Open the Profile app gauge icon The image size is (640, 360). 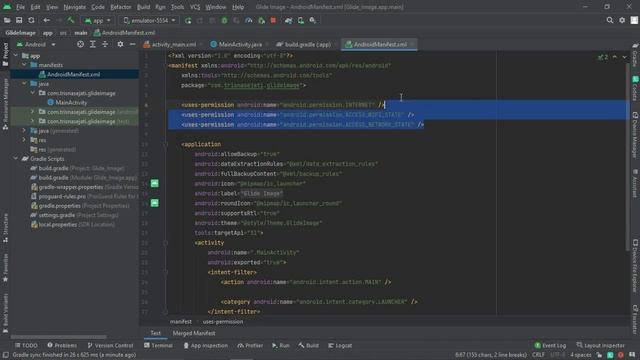pyautogui.click(x=249, y=20)
